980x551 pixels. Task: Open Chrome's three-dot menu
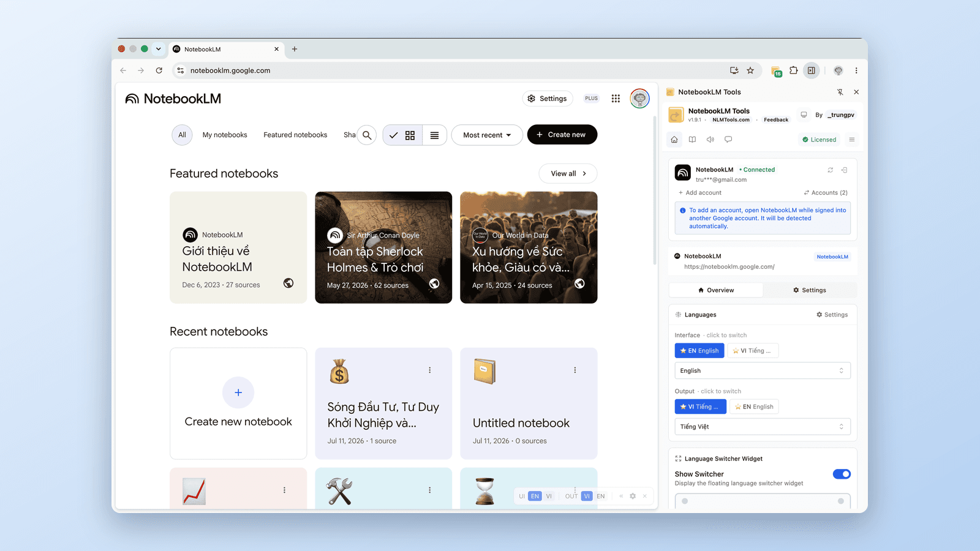(x=856, y=70)
